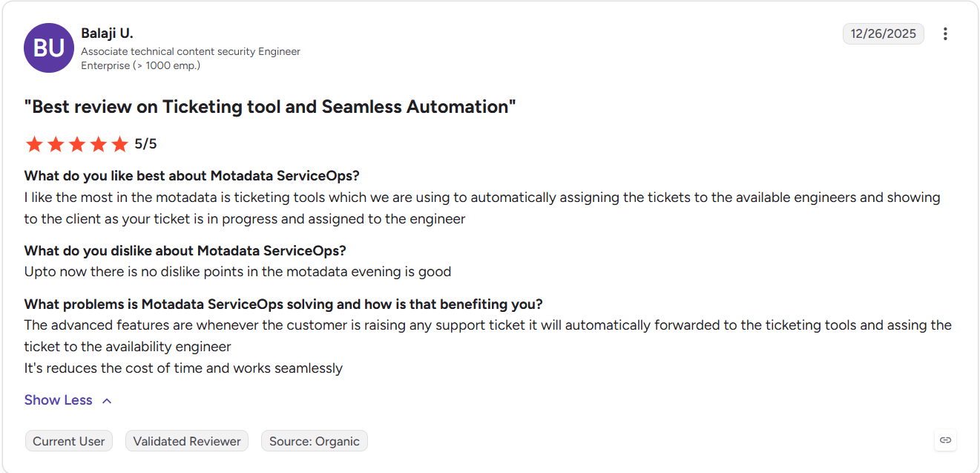Select the first rating star

point(34,144)
